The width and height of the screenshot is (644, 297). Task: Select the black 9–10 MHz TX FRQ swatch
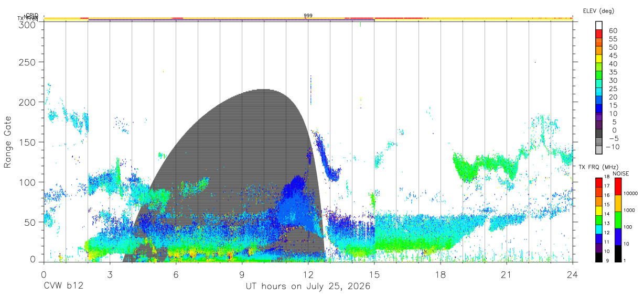tap(599, 257)
